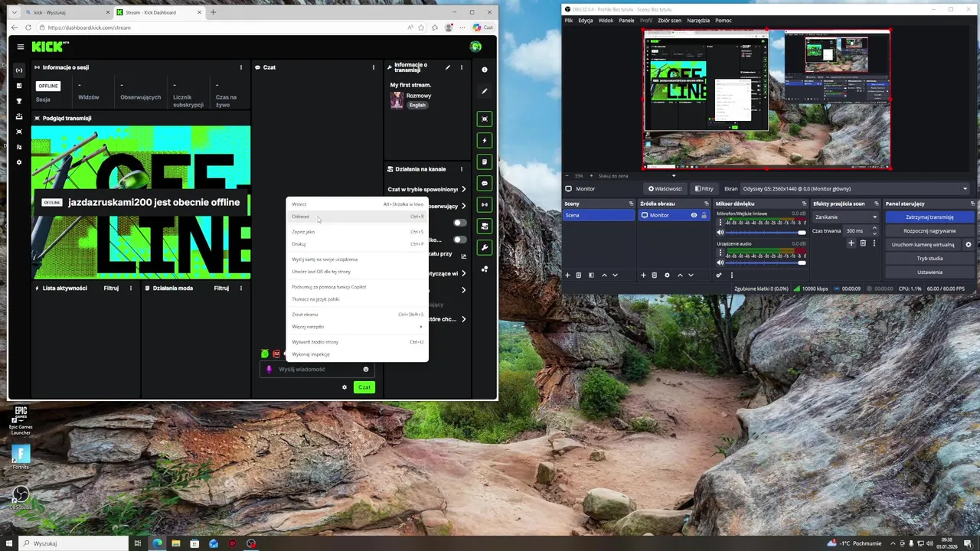
Task: Open Właściwości of selected source
Action: (665, 188)
